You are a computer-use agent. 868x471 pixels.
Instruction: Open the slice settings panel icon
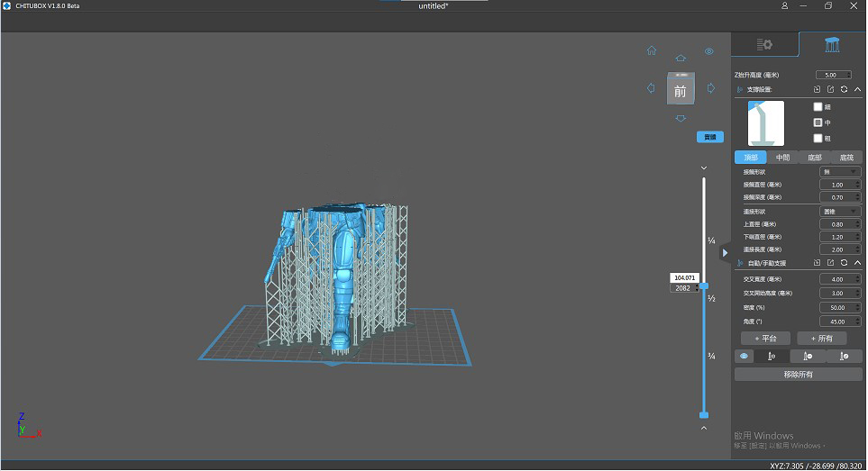764,44
